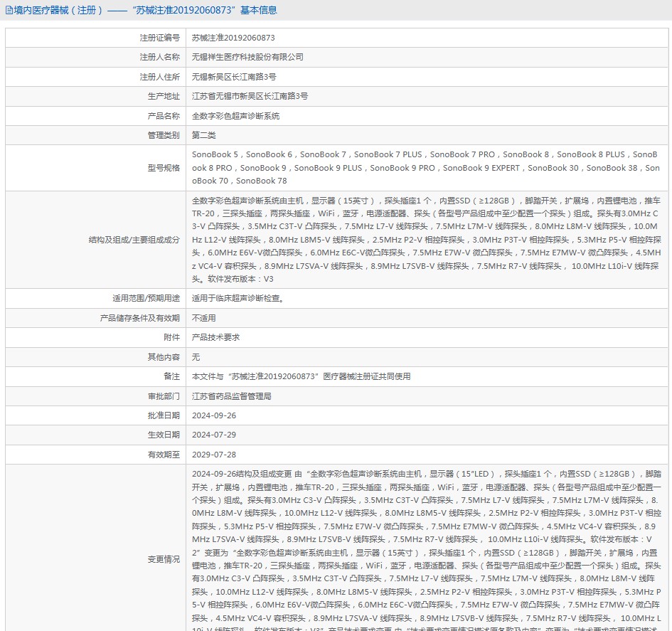Click the 变更情况 label
Image resolution: width=672 pixels, height=631 pixels.
(164, 559)
